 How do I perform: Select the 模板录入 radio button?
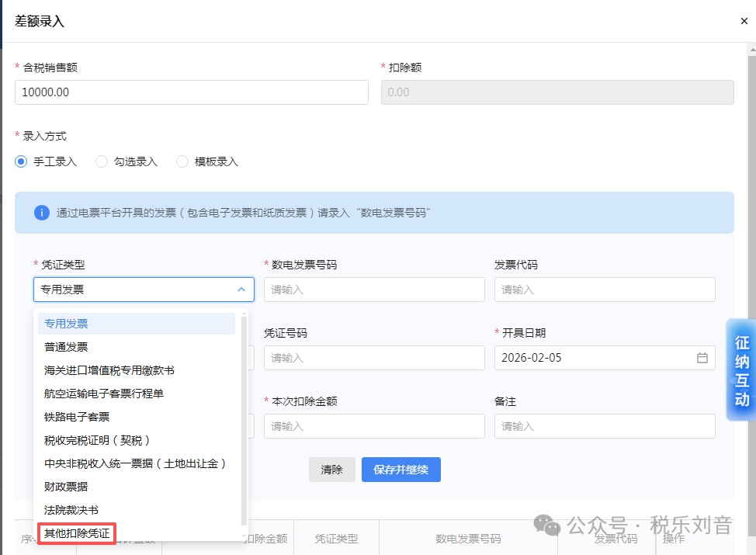tap(182, 161)
